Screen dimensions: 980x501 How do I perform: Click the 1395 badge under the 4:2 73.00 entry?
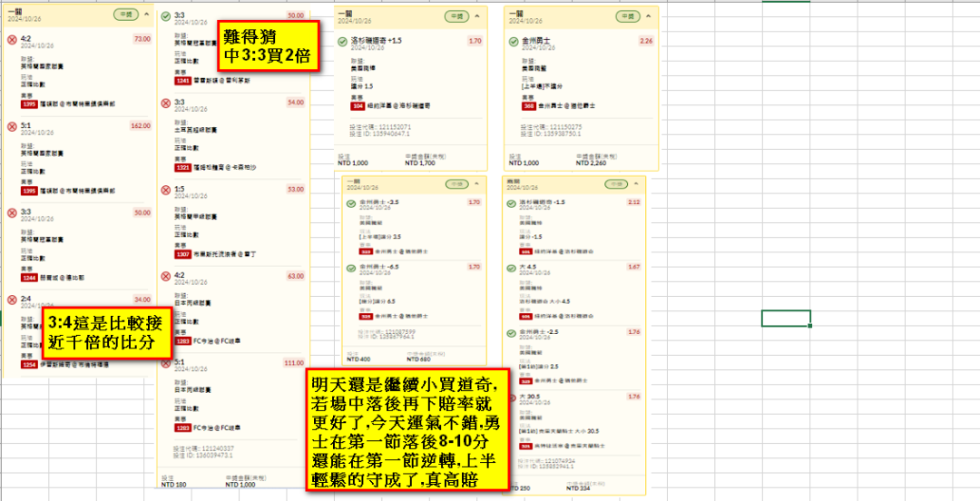coord(29,104)
